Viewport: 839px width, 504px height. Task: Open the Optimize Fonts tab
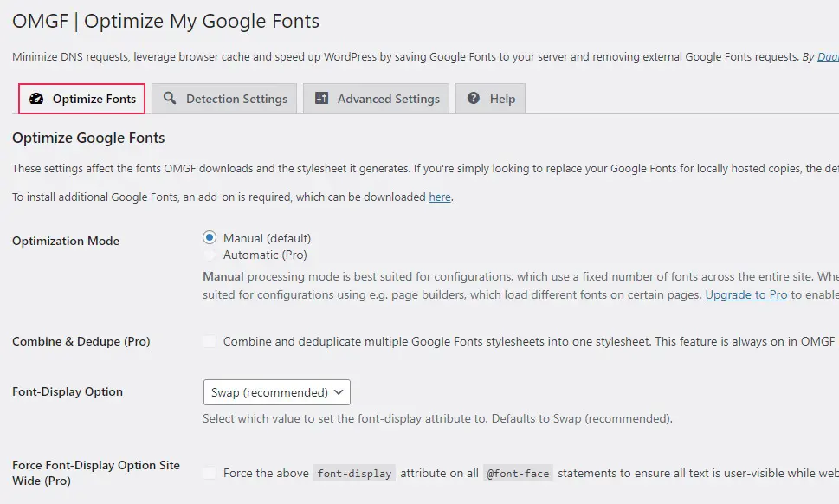[82, 99]
